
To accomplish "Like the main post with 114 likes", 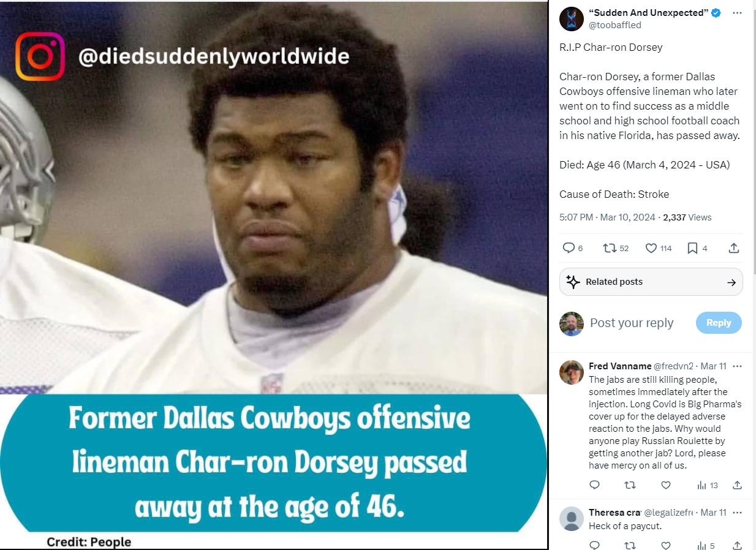I will click(651, 248).
